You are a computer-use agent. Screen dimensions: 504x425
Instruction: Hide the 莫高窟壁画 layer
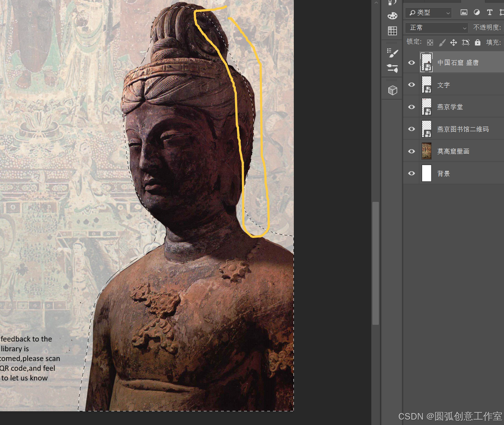pyautogui.click(x=411, y=151)
